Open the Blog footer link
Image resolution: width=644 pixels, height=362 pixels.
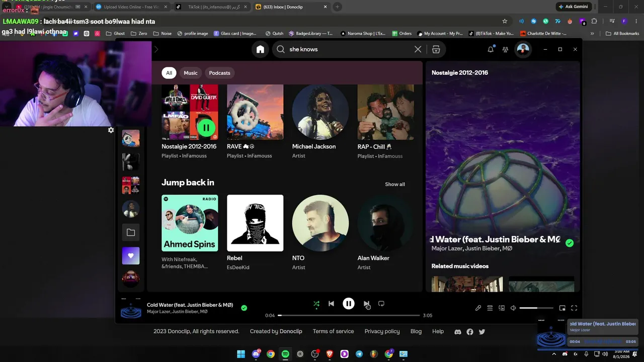[x=416, y=331]
